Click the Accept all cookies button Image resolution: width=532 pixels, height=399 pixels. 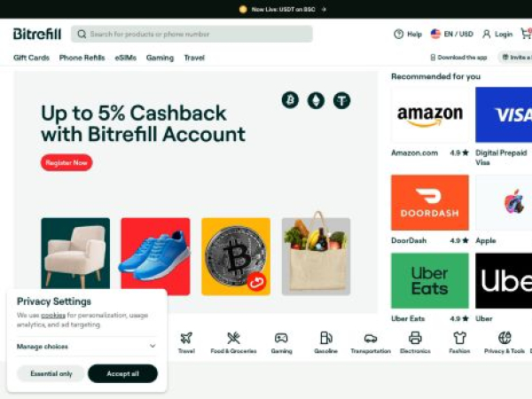[123, 373]
